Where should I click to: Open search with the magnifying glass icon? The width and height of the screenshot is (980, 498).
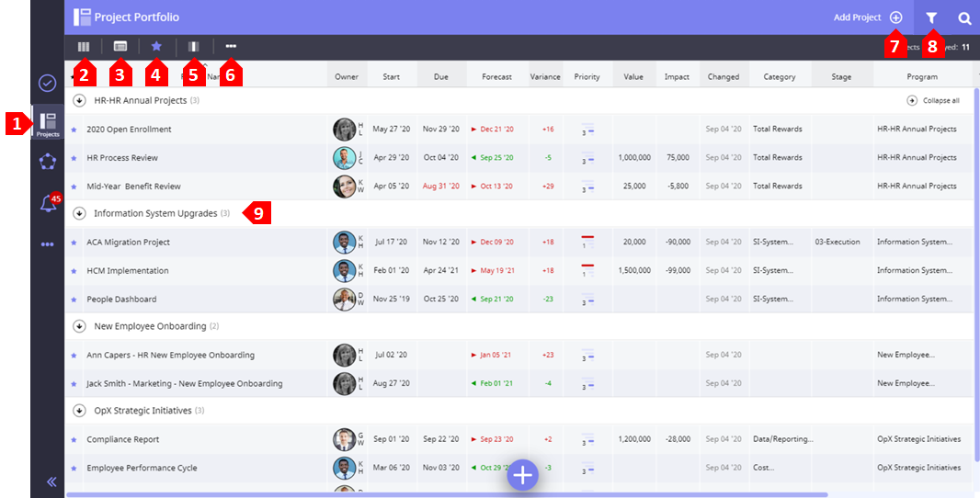[964, 17]
